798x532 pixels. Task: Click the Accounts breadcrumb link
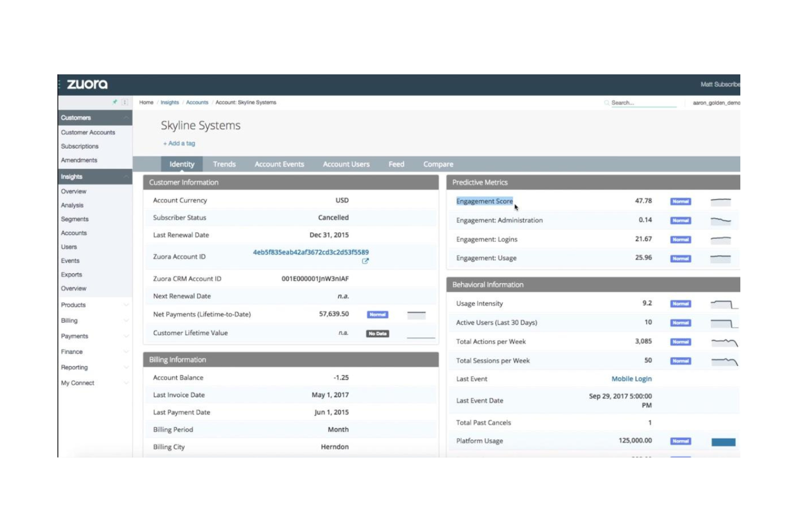click(x=197, y=102)
